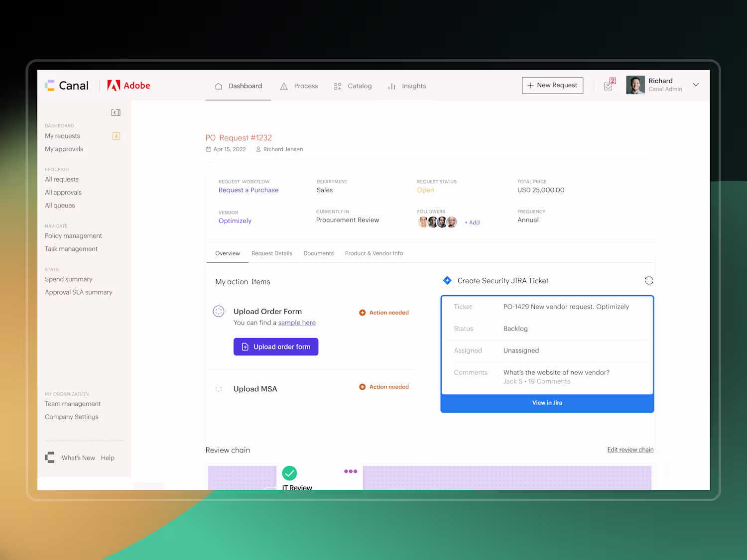Open the notifications inbox icon
The image size is (747, 560).
click(x=610, y=85)
